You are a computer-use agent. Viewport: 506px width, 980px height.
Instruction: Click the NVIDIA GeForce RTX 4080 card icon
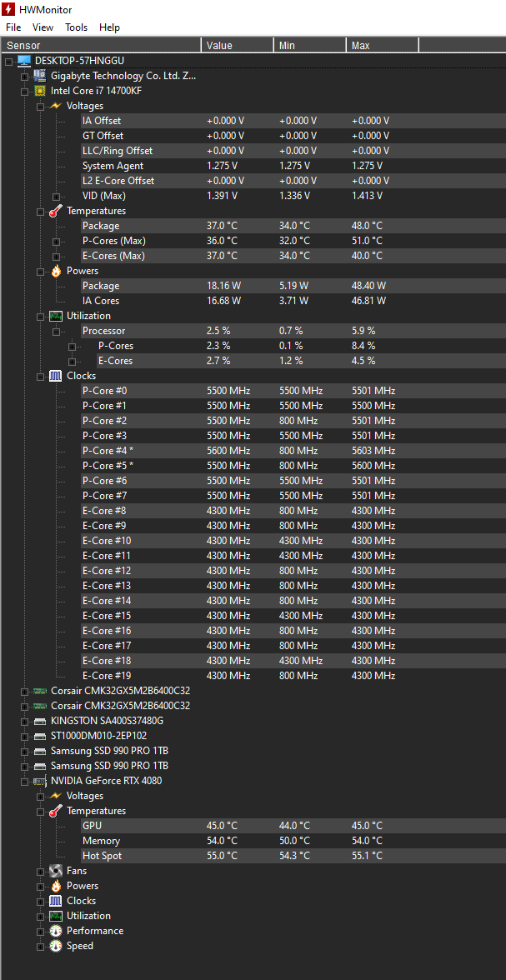click(x=40, y=781)
